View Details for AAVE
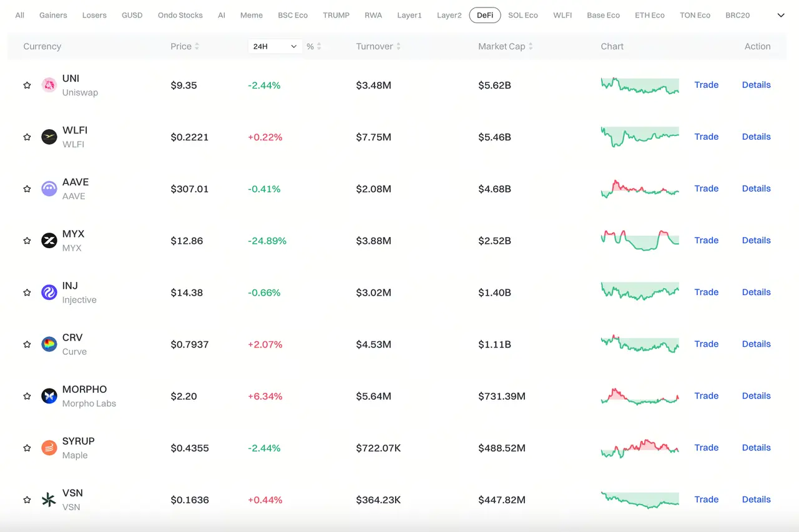Viewport: 799px width, 532px height. coord(757,188)
